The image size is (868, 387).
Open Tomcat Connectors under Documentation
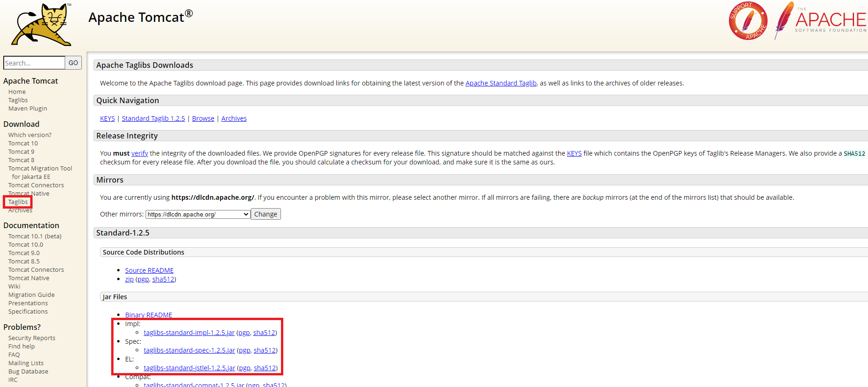point(36,270)
